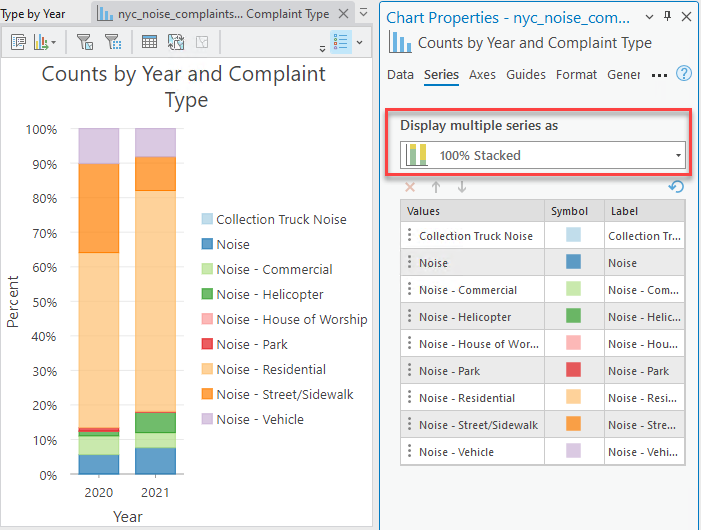Viewport: 701px width, 530px height.
Task: Toggle Noise - Vehicle series in legend
Action: pos(259,419)
